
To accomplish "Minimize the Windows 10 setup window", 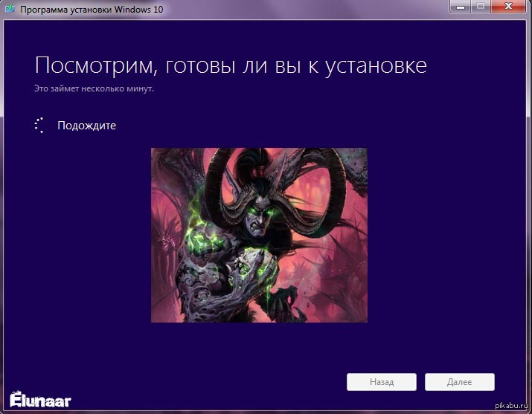I will pos(460,6).
